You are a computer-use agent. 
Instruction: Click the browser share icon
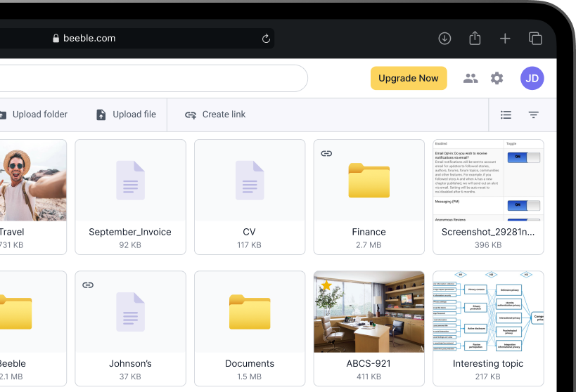click(x=475, y=39)
